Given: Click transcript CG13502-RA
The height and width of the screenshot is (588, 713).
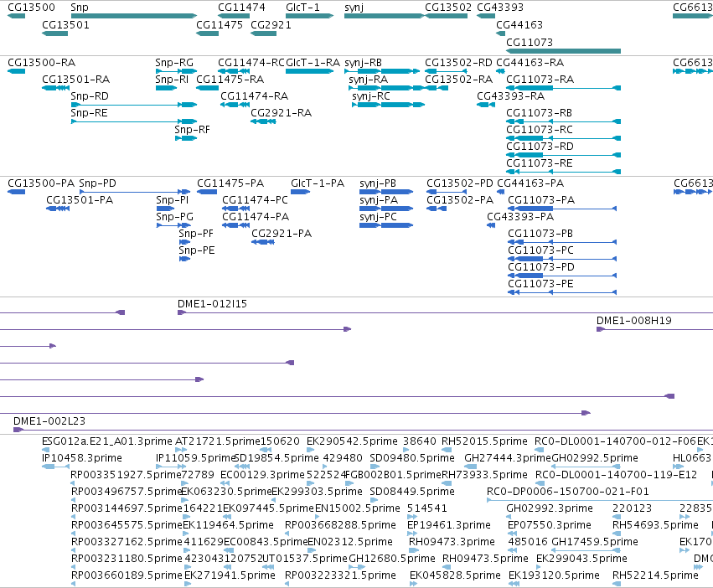Looking at the screenshot, I should 459,79.
